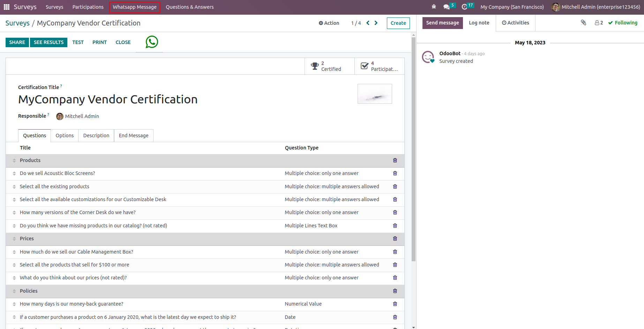The width and height of the screenshot is (644, 329).
Task: Open the Surveys menu item
Action: pyautogui.click(x=54, y=7)
